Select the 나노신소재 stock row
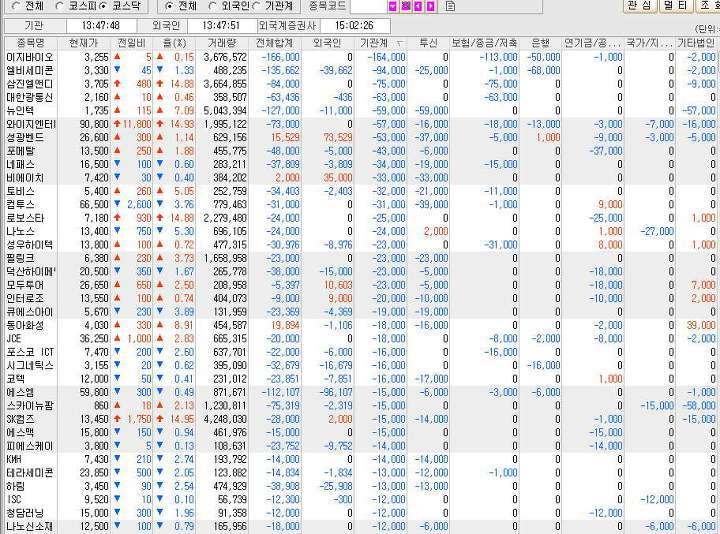The height and width of the screenshot is (534, 720). coord(360,526)
